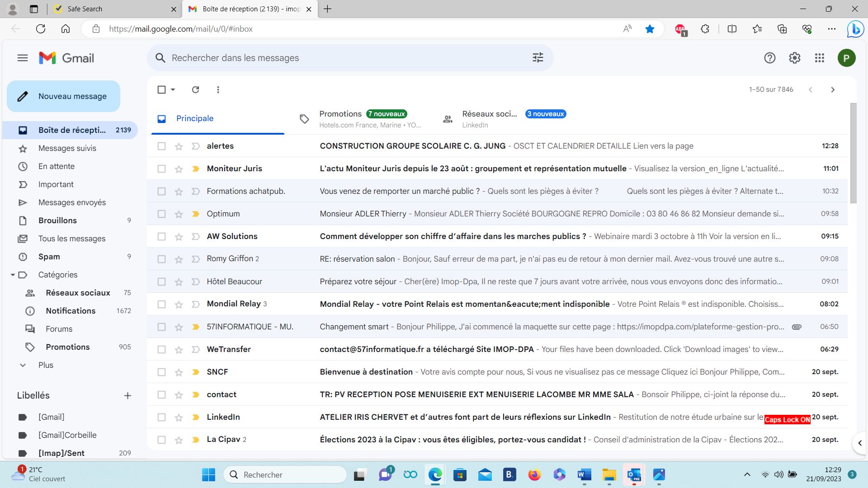The height and width of the screenshot is (488, 868).
Task: Select the Romy Griffon email checkbox
Action: pyautogui.click(x=161, y=259)
